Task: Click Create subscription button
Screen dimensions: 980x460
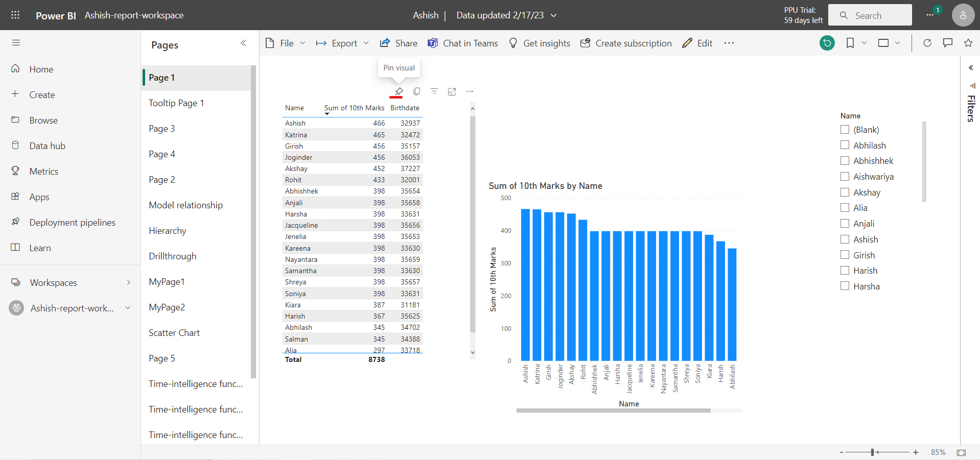Action: click(x=626, y=43)
